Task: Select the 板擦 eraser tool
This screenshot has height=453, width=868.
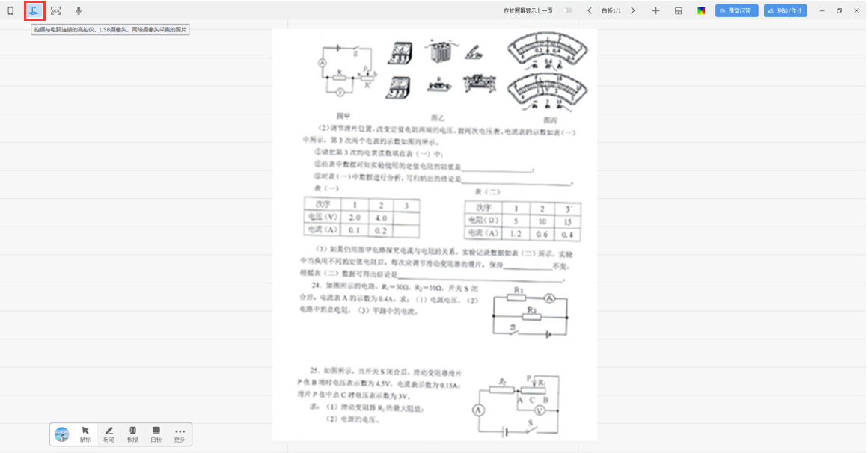Action: click(x=132, y=434)
